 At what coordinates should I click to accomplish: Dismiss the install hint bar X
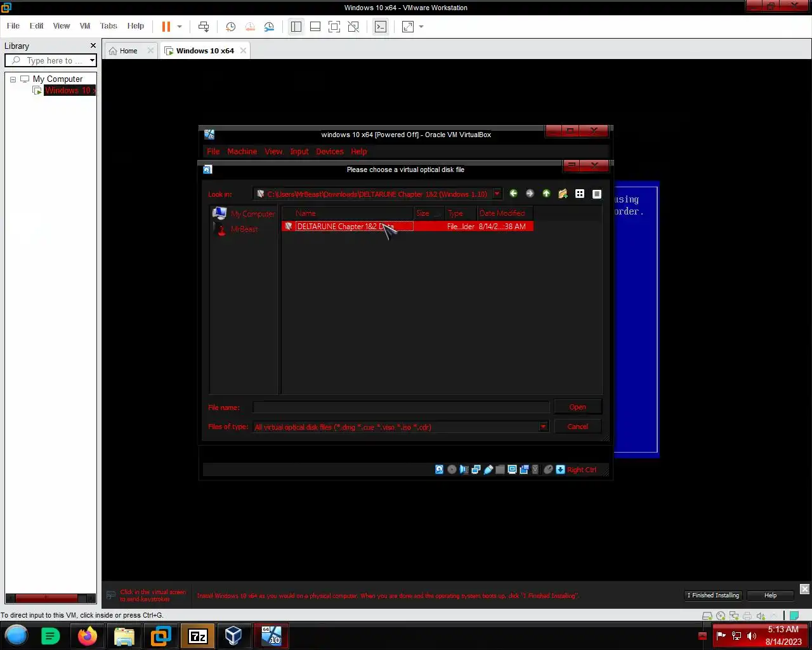[x=804, y=589]
